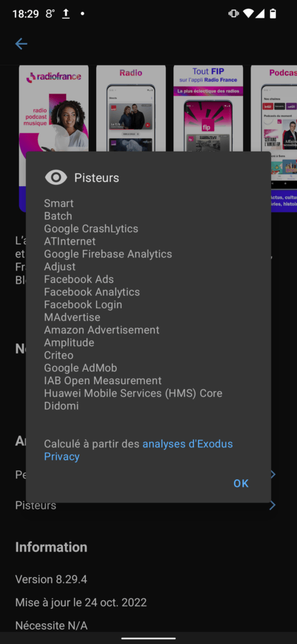Image resolution: width=297 pixels, height=644 pixels.
Task: View the Tout FIP screenshot
Action: [x=208, y=109]
